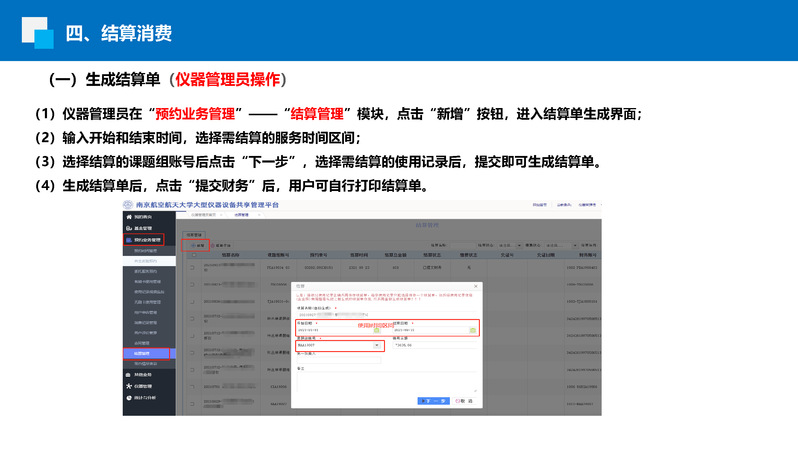Open the end date calendar icon

[472, 329]
